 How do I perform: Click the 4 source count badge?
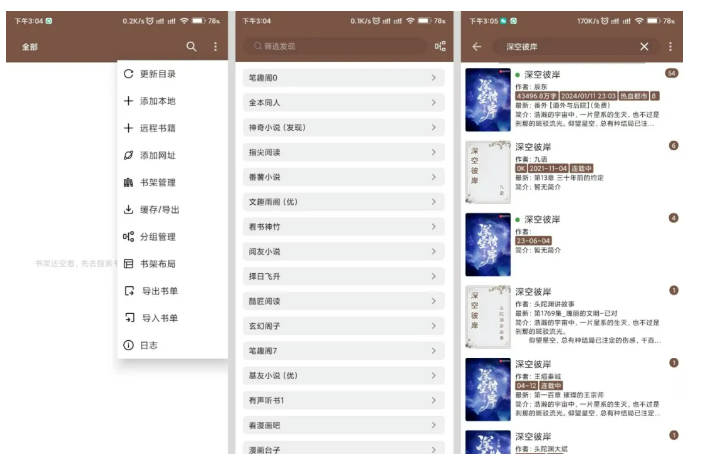pos(673,218)
